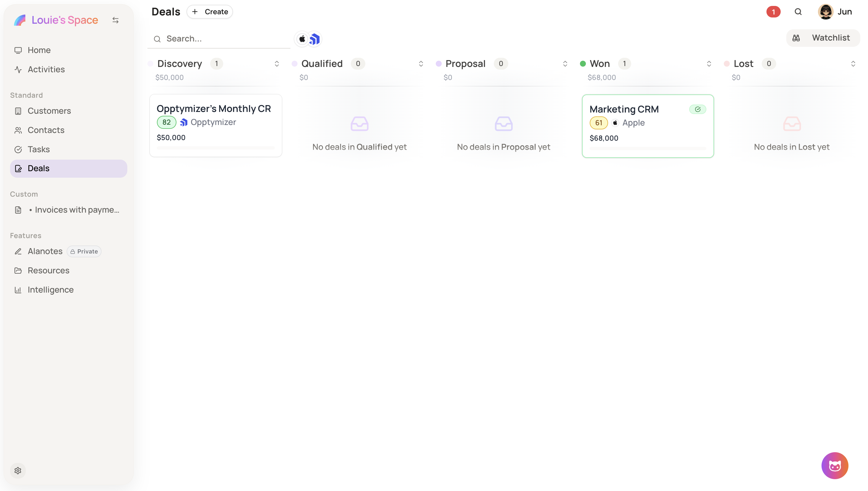Toggle the Watchlist view
This screenshot has height=491, width=868.
pyautogui.click(x=822, y=37)
